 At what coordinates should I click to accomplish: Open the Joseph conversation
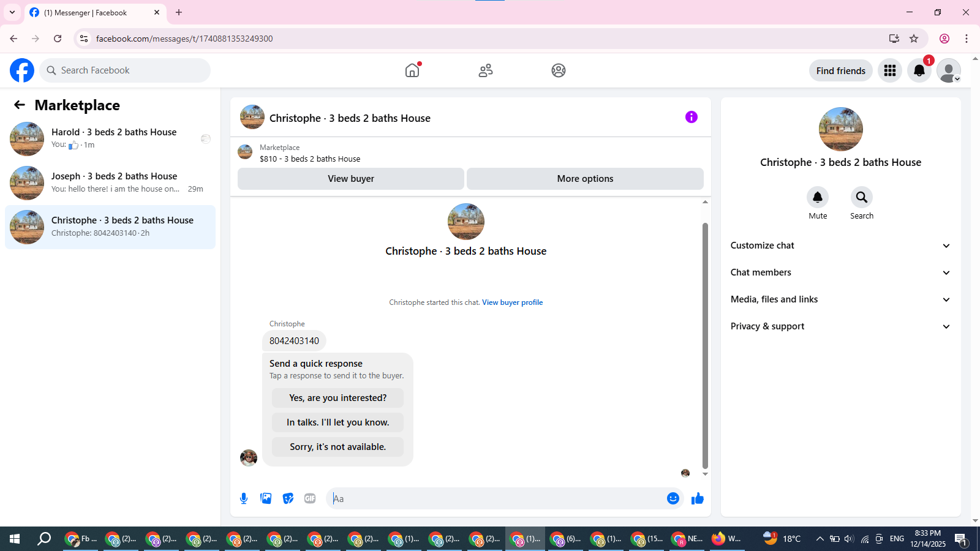pos(110,183)
